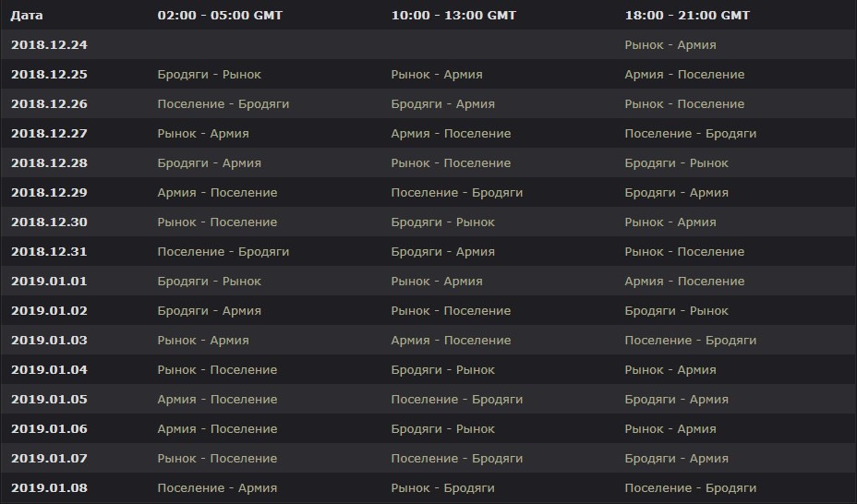The width and height of the screenshot is (857, 504).
Task: Select the 2018.12.24 date cell
Action: tap(49, 45)
